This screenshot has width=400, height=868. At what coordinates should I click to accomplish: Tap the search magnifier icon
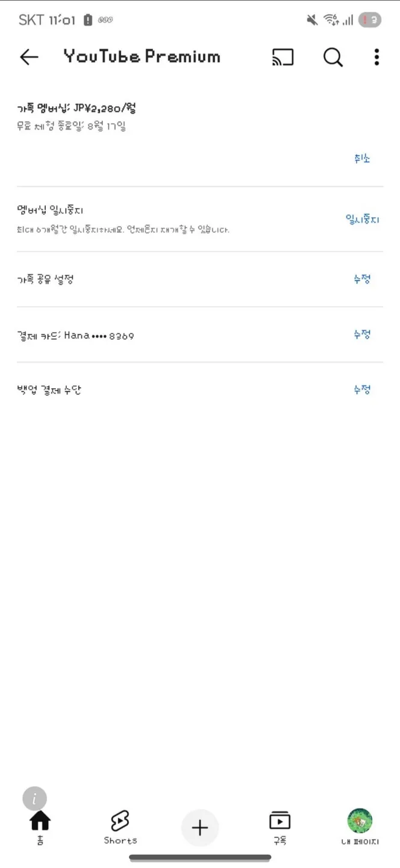333,57
